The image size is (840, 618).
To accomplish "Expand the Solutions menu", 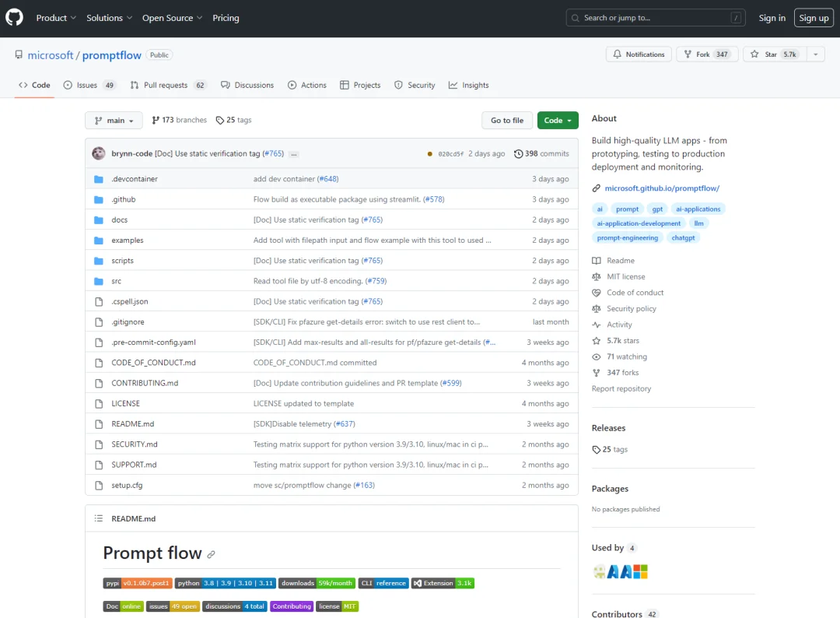I will point(110,18).
